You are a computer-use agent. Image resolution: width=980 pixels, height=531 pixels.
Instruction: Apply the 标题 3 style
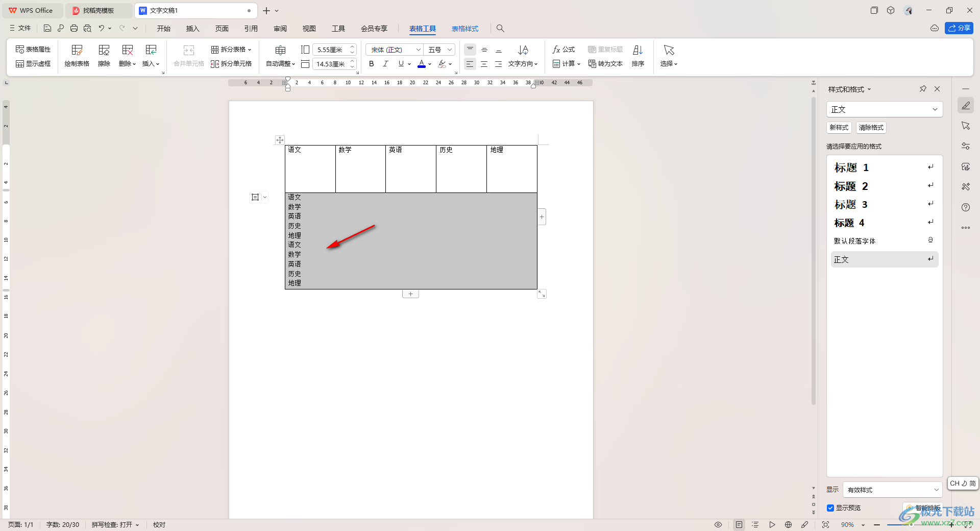coord(885,204)
